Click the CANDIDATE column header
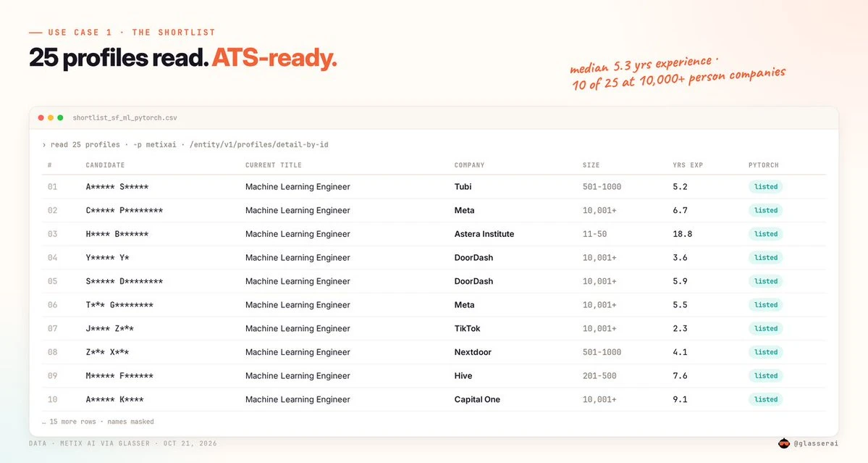Viewport: 868px width, 463px height. click(105, 165)
